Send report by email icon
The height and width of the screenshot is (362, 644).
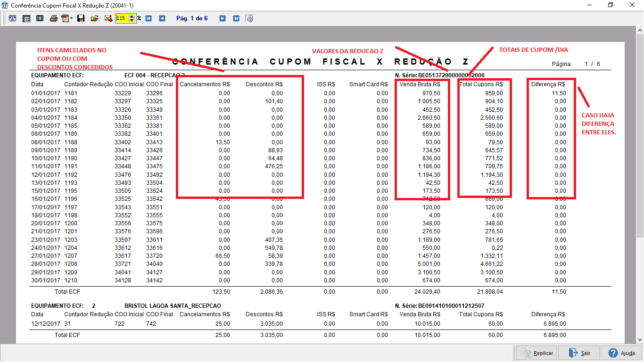click(108, 18)
